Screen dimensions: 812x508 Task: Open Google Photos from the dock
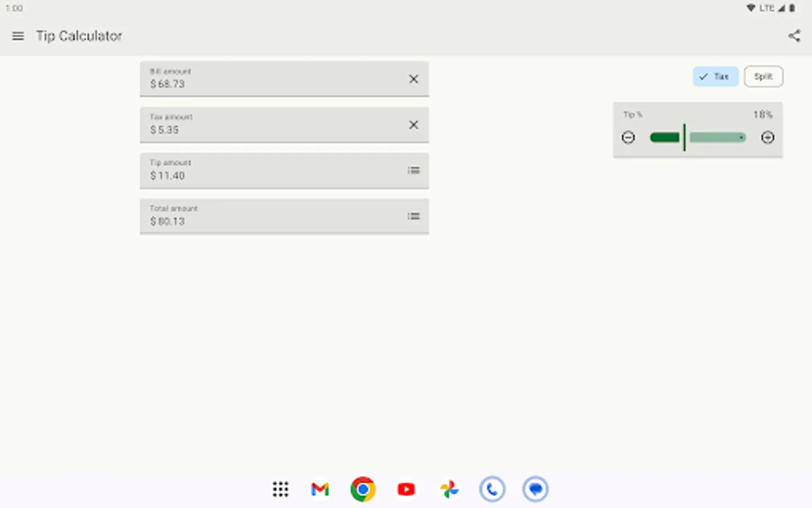(449, 489)
